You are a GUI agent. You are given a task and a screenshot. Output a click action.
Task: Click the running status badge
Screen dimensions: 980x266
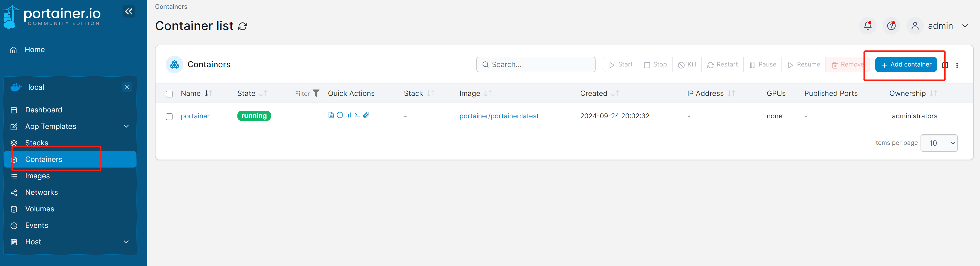click(254, 116)
